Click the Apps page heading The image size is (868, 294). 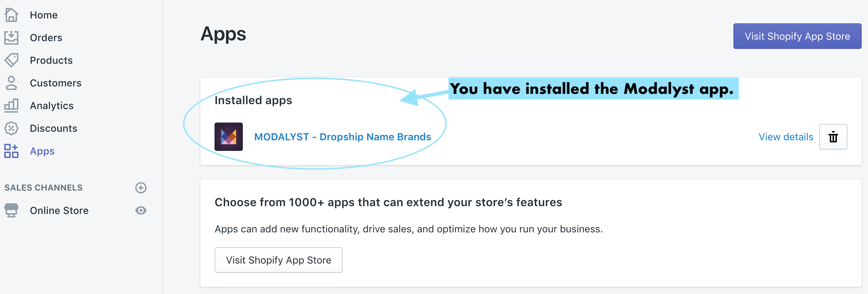[223, 34]
